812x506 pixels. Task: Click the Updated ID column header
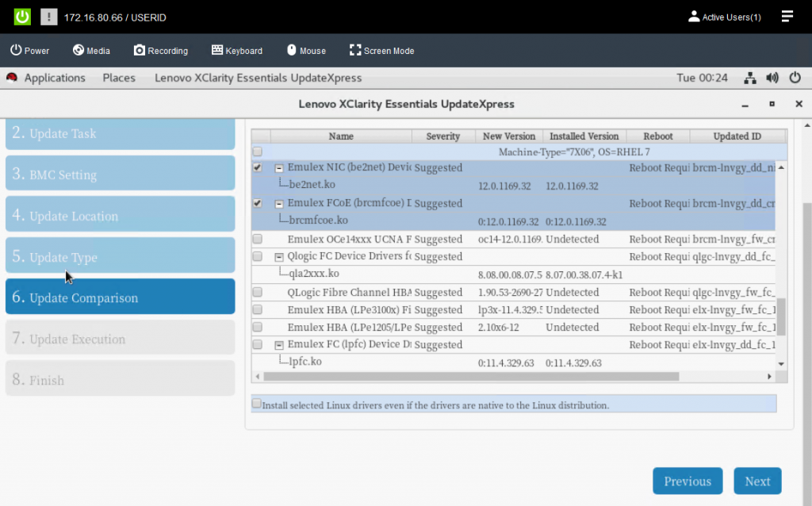click(x=737, y=136)
